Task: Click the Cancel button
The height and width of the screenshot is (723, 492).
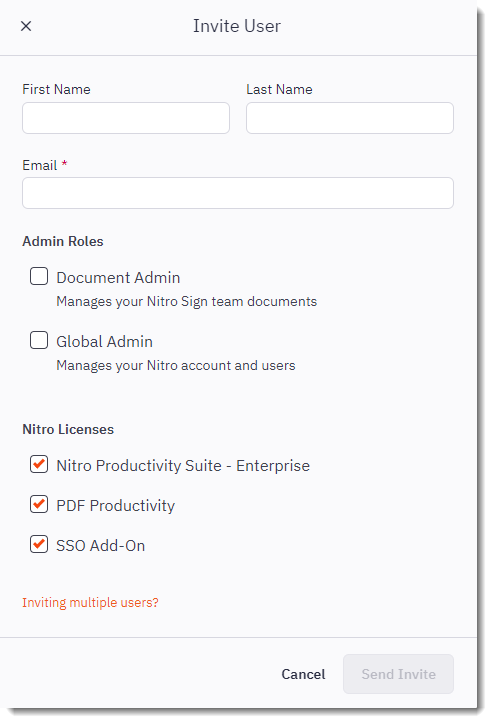Action: [x=303, y=674]
